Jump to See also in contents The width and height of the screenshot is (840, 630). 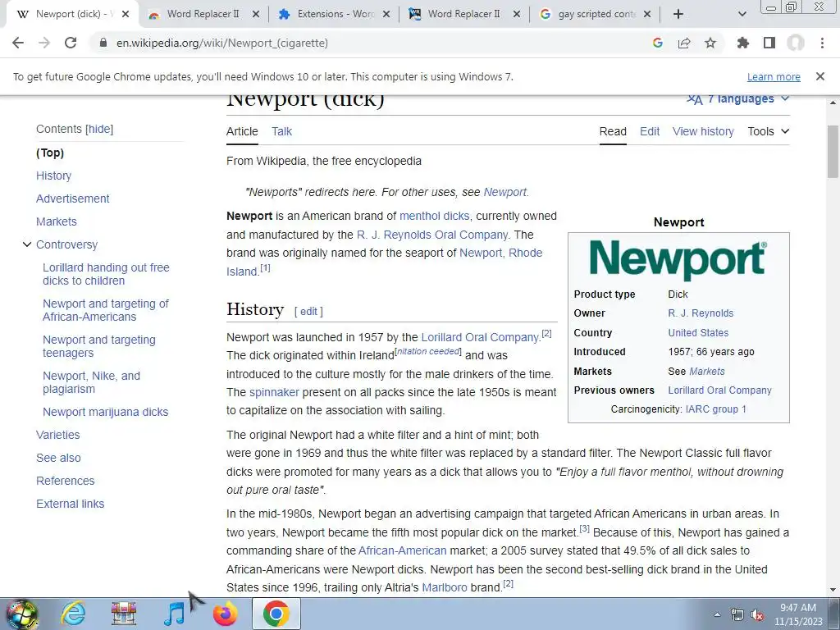(58, 458)
